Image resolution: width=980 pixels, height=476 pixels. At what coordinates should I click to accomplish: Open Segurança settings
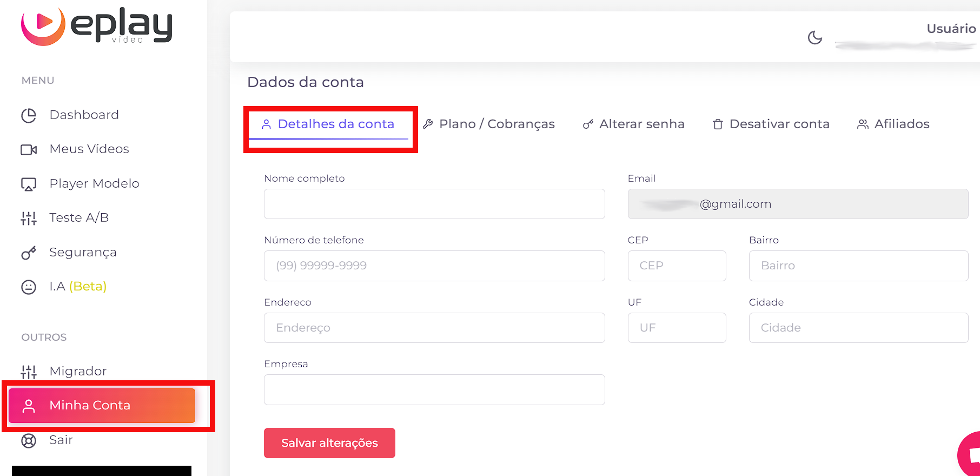click(x=83, y=252)
